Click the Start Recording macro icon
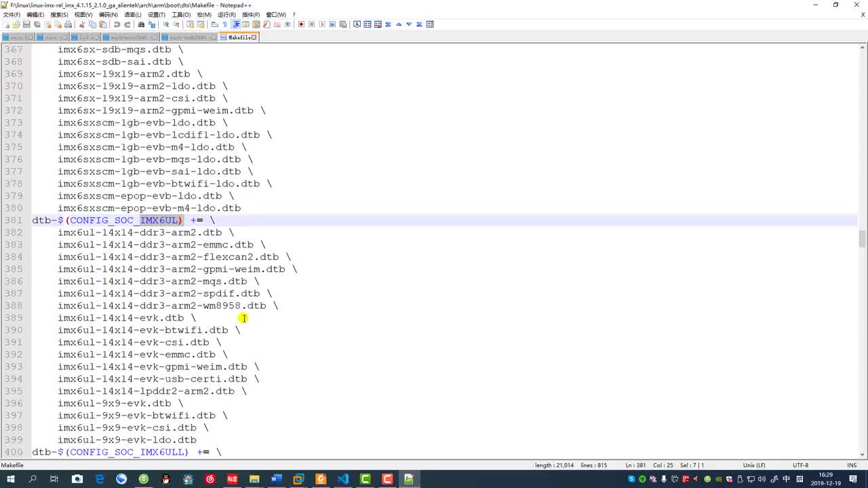The height and width of the screenshot is (488, 868). [301, 24]
